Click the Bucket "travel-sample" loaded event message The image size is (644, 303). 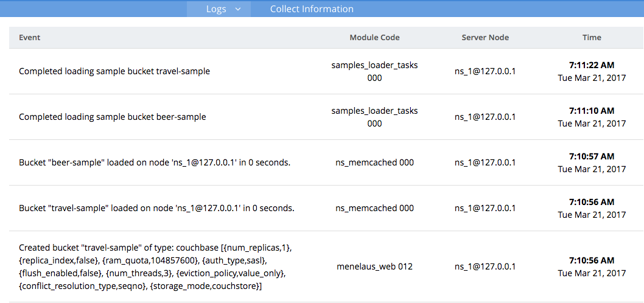(x=156, y=208)
